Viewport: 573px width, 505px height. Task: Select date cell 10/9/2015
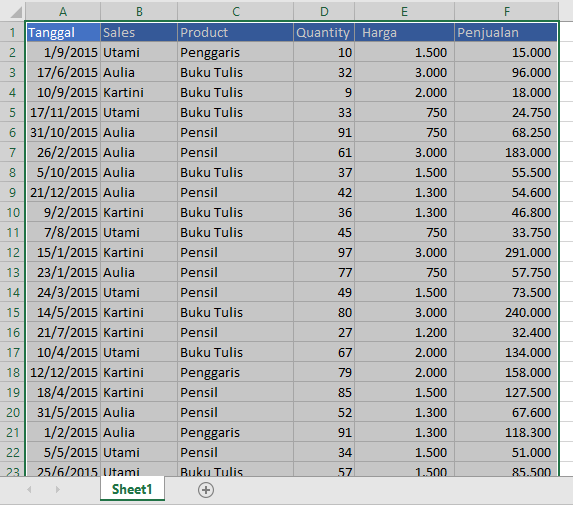coord(63,92)
